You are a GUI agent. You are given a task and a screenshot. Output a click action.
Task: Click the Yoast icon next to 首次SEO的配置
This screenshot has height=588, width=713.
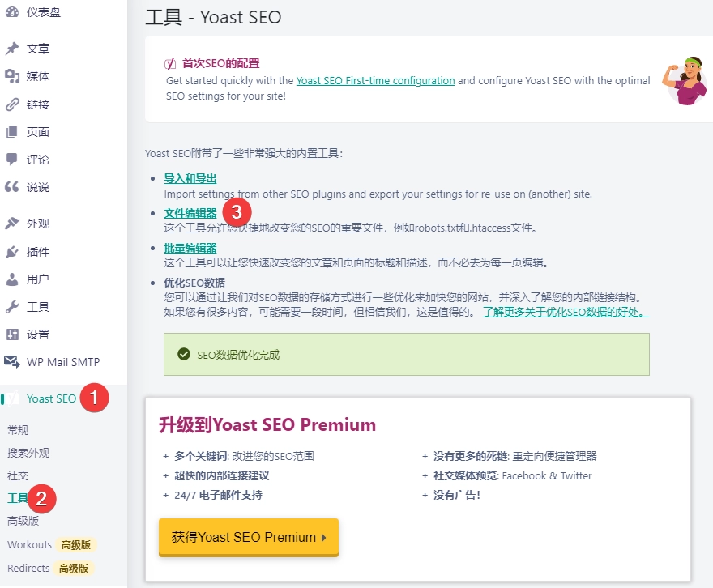(x=169, y=64)
